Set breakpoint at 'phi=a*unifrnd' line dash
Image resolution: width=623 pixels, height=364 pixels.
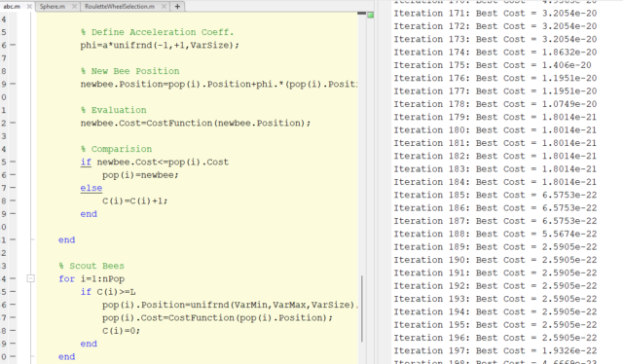tap(13, 45)
